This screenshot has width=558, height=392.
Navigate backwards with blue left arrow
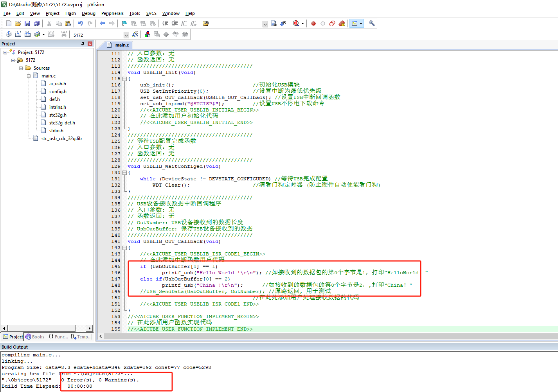point(103,23)
